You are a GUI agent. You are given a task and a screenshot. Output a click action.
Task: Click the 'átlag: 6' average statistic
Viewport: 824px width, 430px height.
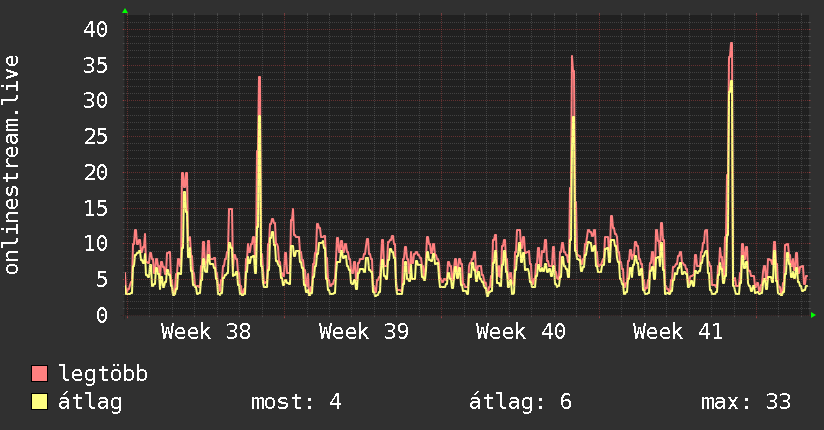(520, 402)
